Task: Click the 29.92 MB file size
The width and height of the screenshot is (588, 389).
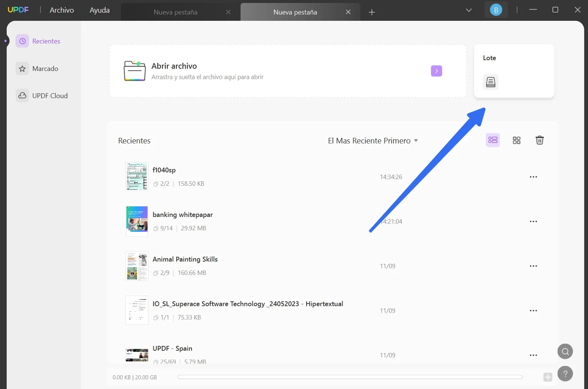Action: (x=193, y=228)
